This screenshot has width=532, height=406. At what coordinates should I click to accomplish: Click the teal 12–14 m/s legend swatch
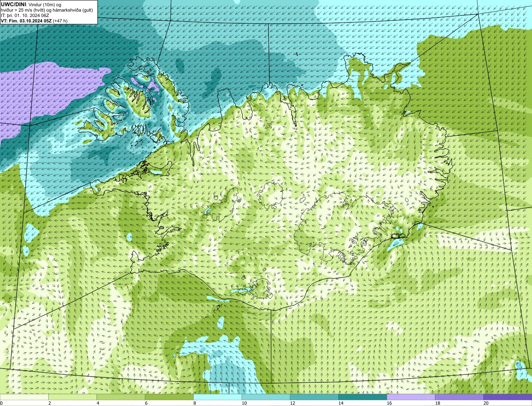[x=314, y=397]
